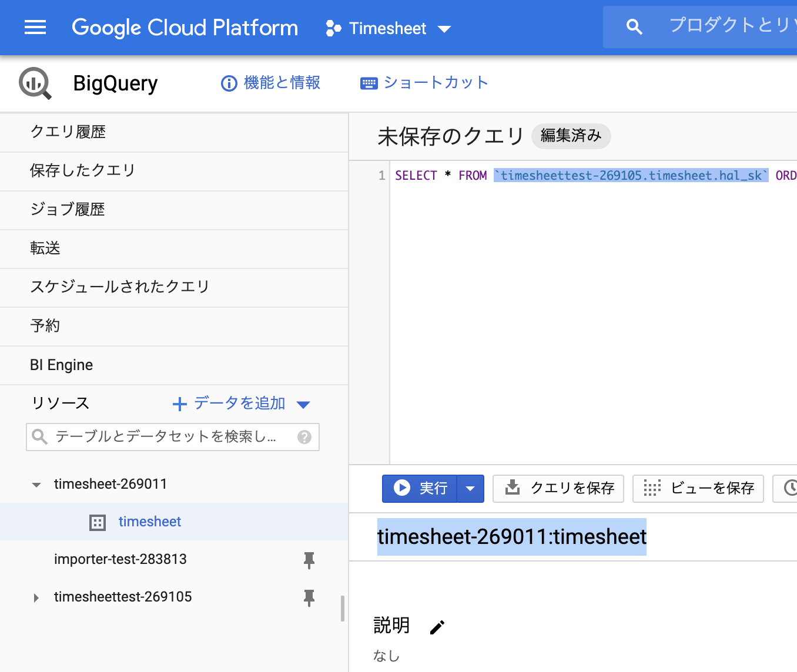Click the なし description value text
Screen dimensions: 797x672
[x=386, y=656]
